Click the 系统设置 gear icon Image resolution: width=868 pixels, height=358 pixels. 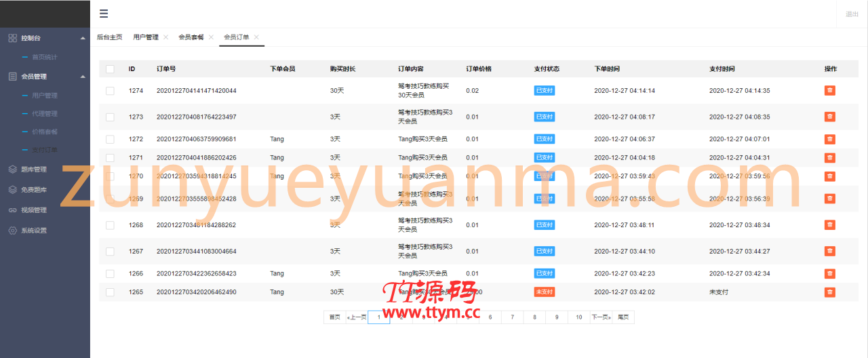point(12,231)
